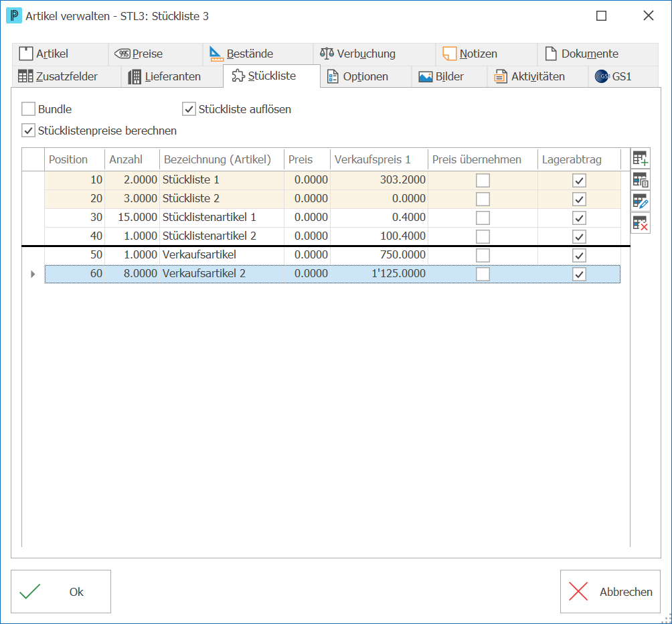Viewport: 672px width, 624px height.
Task: Switch to the GS1 tab
Action: coord(624,77)
